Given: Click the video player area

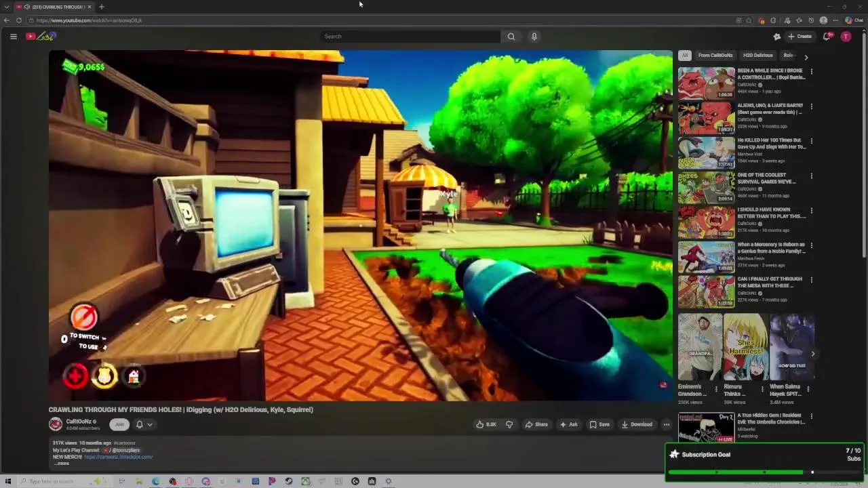Looking at the screenshot, I should (x=360, y=226).
